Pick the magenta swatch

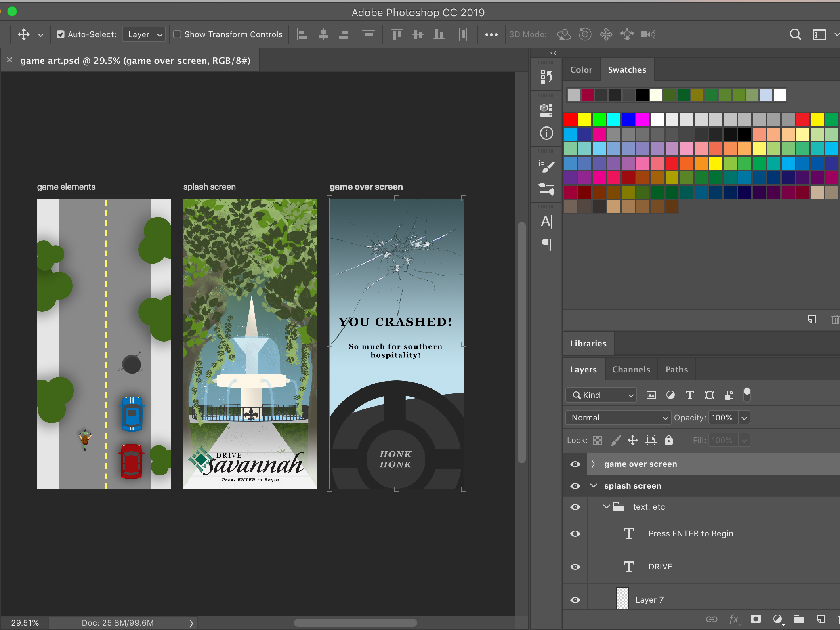tap(643, 120)
